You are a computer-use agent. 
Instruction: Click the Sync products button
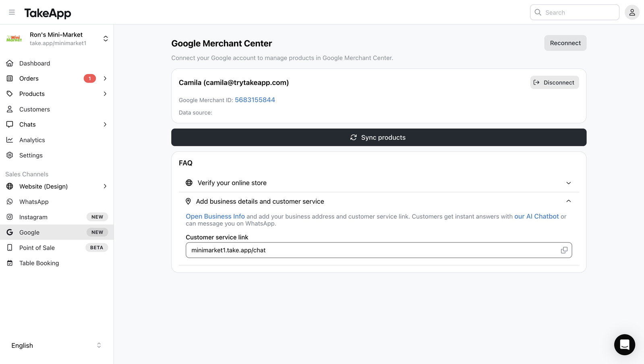click(379, 137)
